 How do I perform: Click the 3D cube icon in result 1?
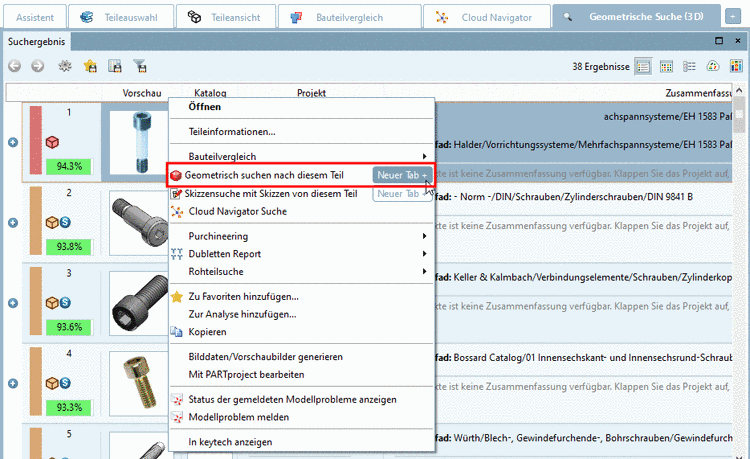pyautogui.click(x=52, y=142)
